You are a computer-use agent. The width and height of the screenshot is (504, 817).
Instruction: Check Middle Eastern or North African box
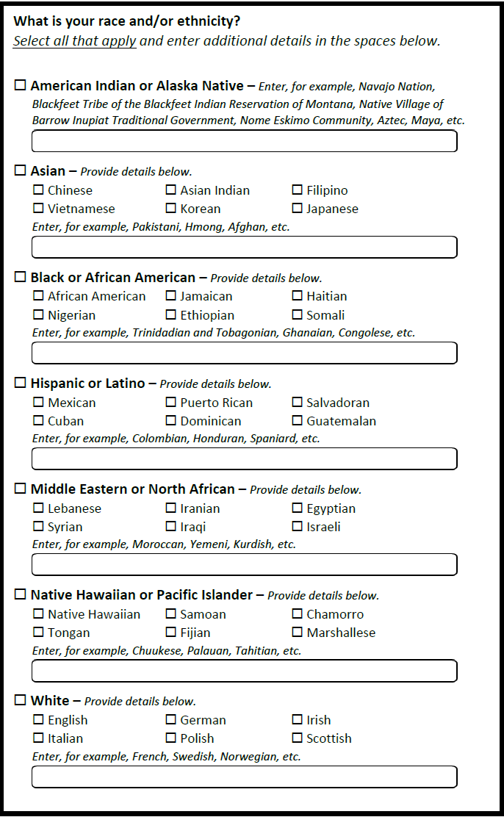[x=21, y=489]
